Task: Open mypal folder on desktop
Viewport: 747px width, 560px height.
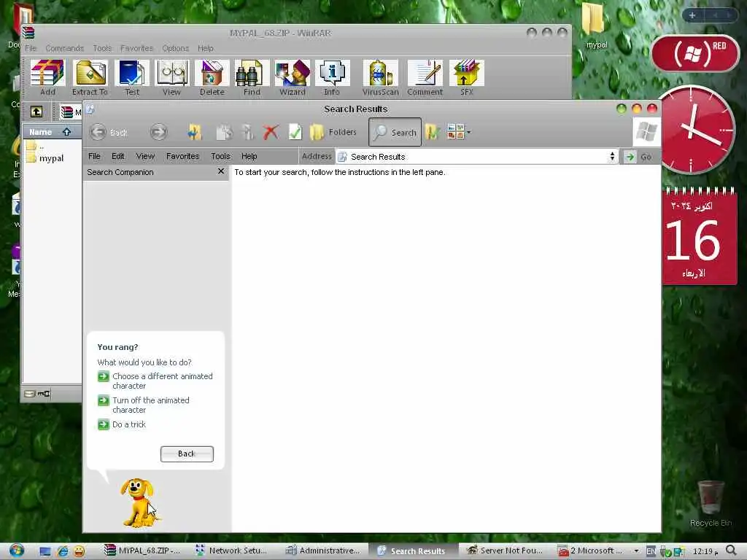Action: (x=595, y=27)
